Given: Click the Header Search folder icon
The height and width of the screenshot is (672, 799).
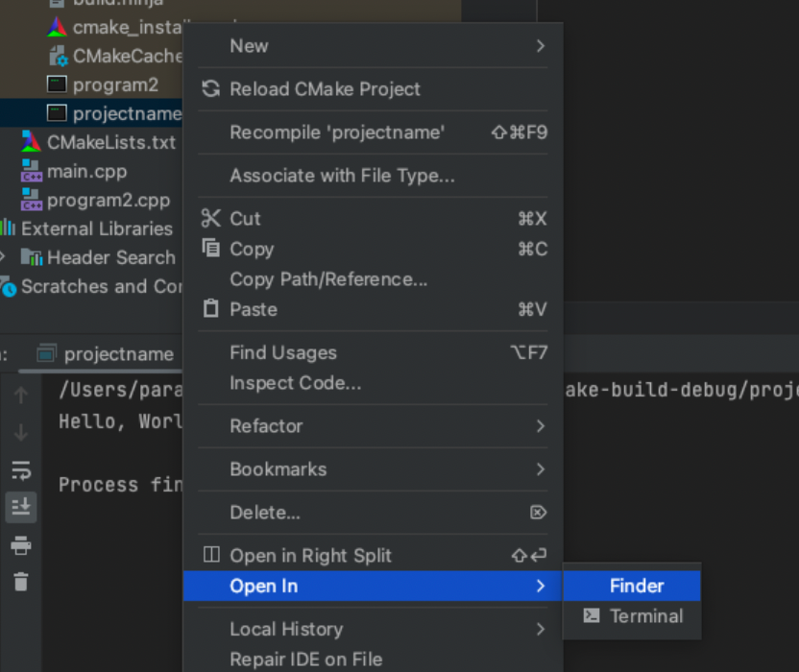Looking at the screenshot, I should (x=32, y=256).
